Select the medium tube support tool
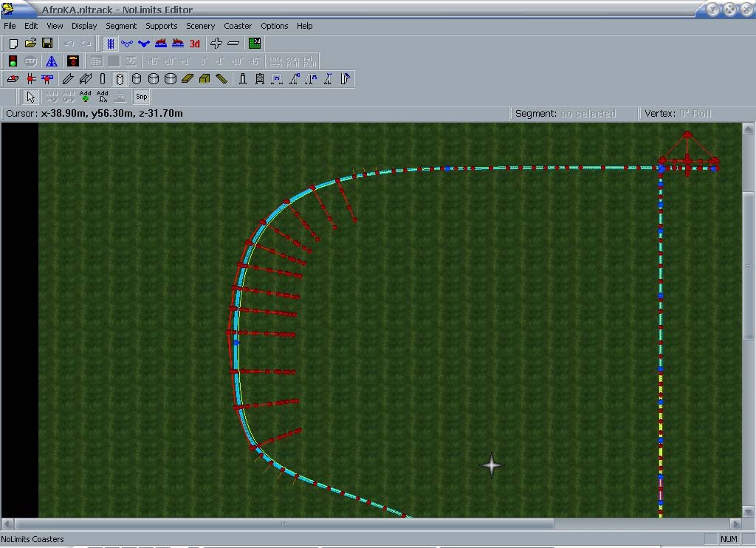This screenshot has height=548, width=756. (x=137, y=78)
